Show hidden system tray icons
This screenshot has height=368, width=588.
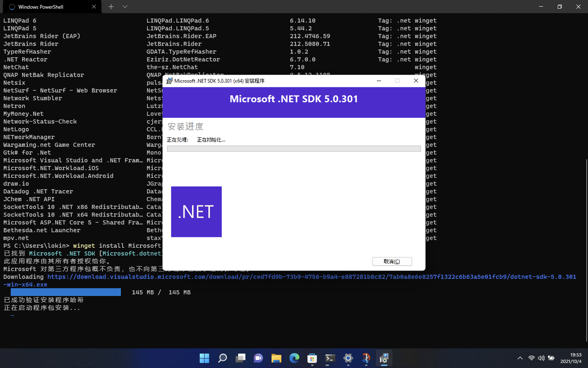click(x=520, y=358)
